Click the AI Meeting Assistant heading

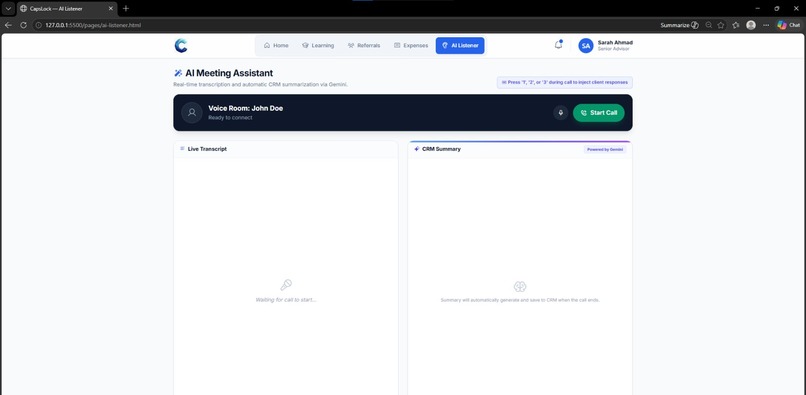(229, 74)
